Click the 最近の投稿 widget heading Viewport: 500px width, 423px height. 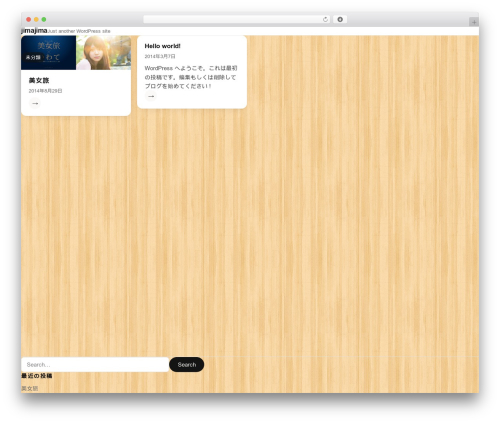click(37, 376)
